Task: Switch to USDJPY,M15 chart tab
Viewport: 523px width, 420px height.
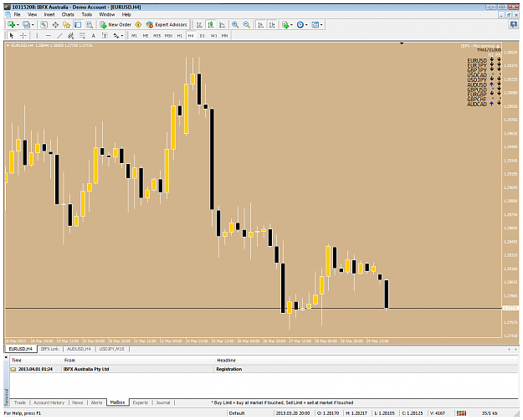Action: coord(112,349)
